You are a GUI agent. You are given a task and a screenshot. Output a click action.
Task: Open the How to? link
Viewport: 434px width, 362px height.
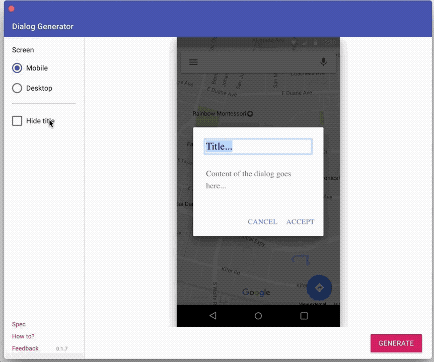(23, 336)
